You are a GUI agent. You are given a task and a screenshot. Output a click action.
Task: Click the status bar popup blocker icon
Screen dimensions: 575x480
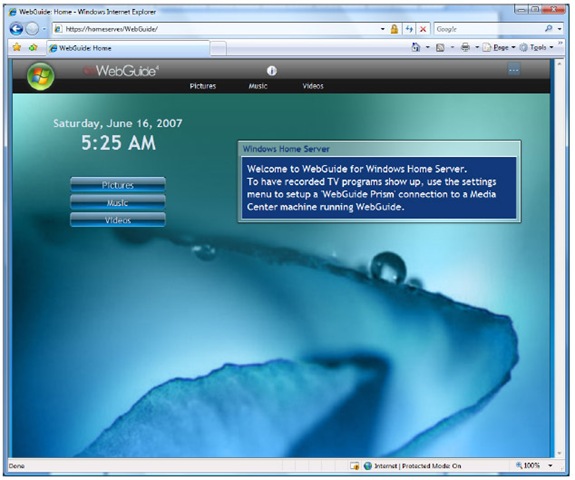pyautogui.click(x=355, y=466)
